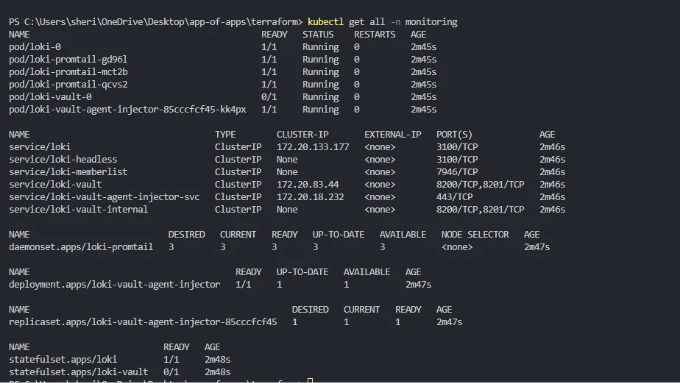Click the UP-TO-DATE header in the daemonset table
This screenshot has height=383, width=680.
coord(338,235)
